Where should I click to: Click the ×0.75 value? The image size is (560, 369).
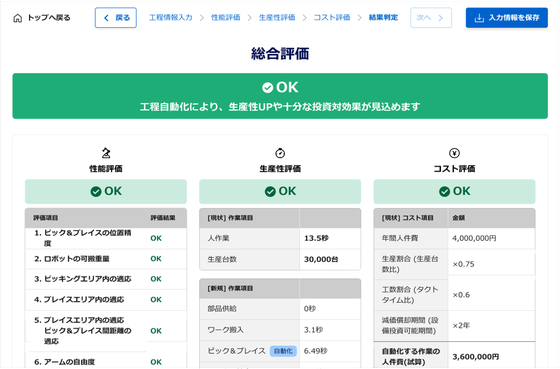click(463, 264)
